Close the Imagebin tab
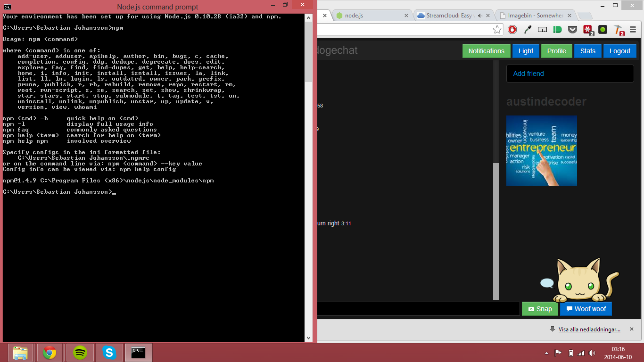This screenshot has height=362, width=644. [x=570, y=16]
